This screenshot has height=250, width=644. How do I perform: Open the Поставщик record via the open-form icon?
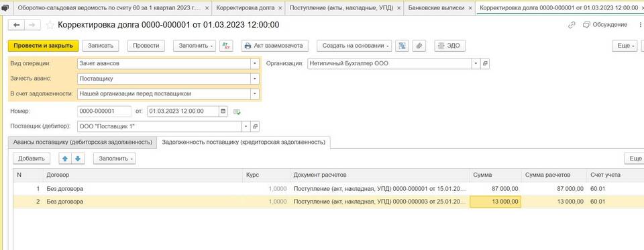[x=255, y=126]
